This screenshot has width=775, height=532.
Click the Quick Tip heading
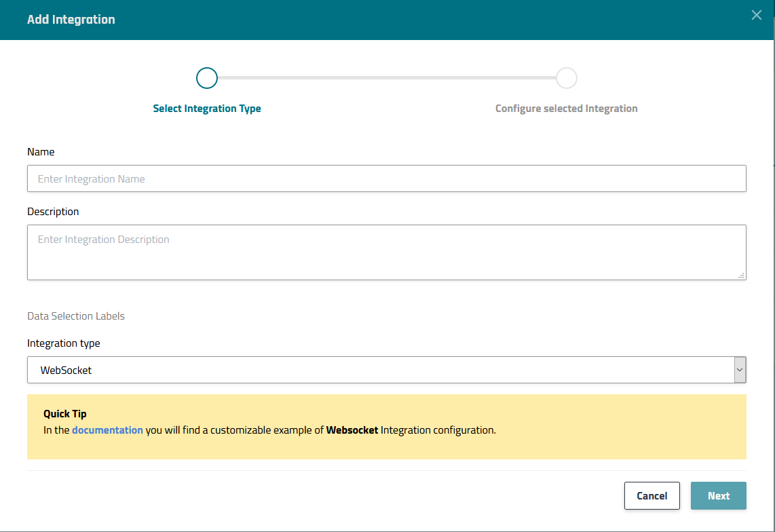[x=65, y=414]
